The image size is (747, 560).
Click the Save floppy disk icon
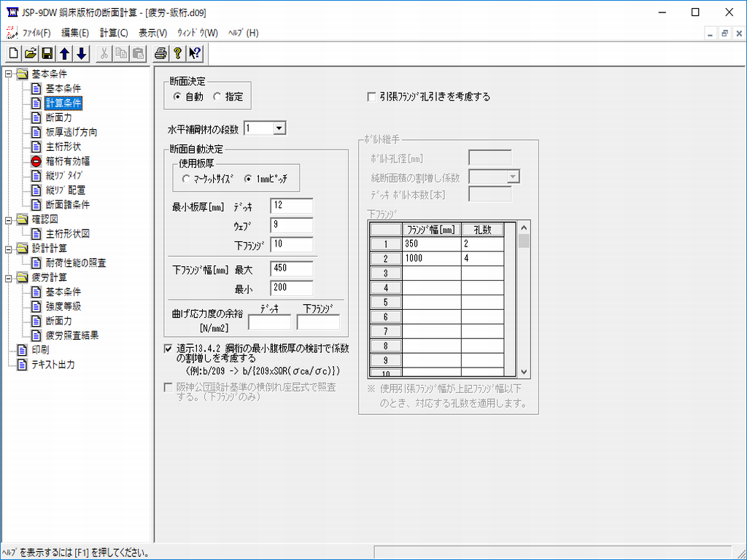(x=47, y=53)
